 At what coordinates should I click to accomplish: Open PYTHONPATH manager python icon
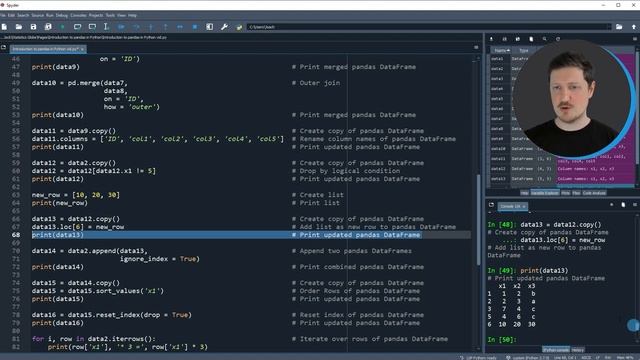(x=239, y=27)
